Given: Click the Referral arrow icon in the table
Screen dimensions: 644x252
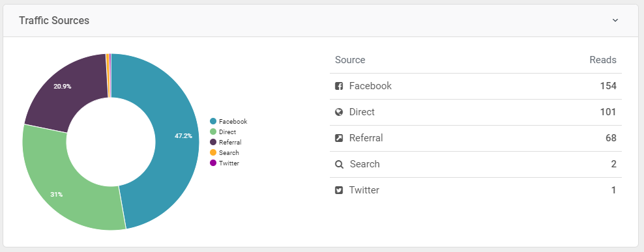Looking at the screenshot, I should (x=339, y=138).
